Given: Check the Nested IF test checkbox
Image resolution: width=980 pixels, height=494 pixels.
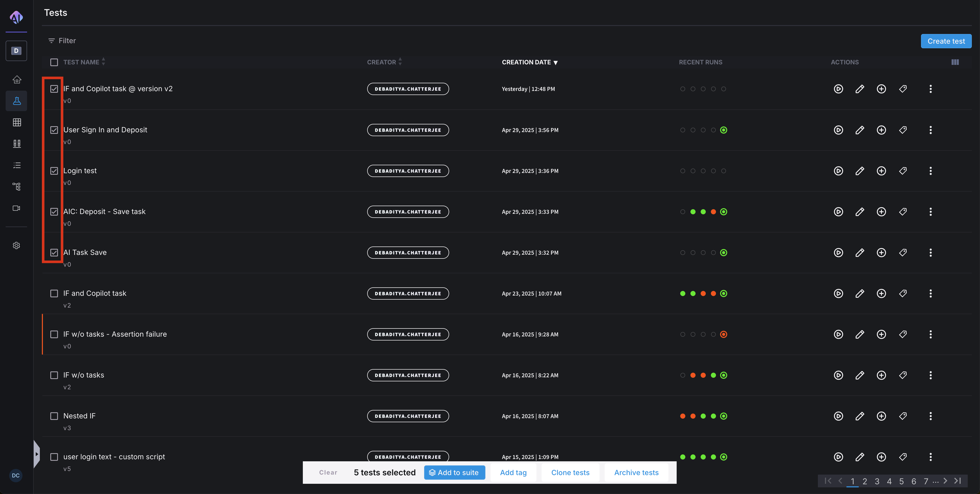Looking at the screenshot, I should pyautogui.click(x=54, y=416).
